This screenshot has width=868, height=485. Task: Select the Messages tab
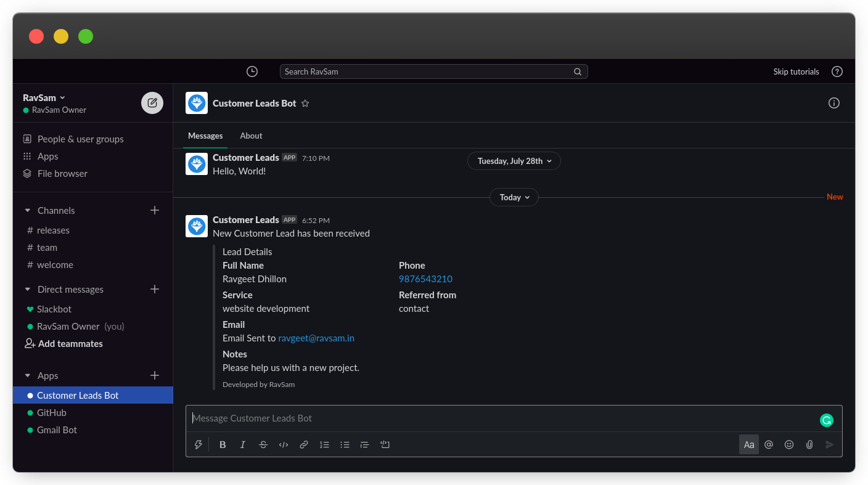pyautogui.click(x=205, y=136)
